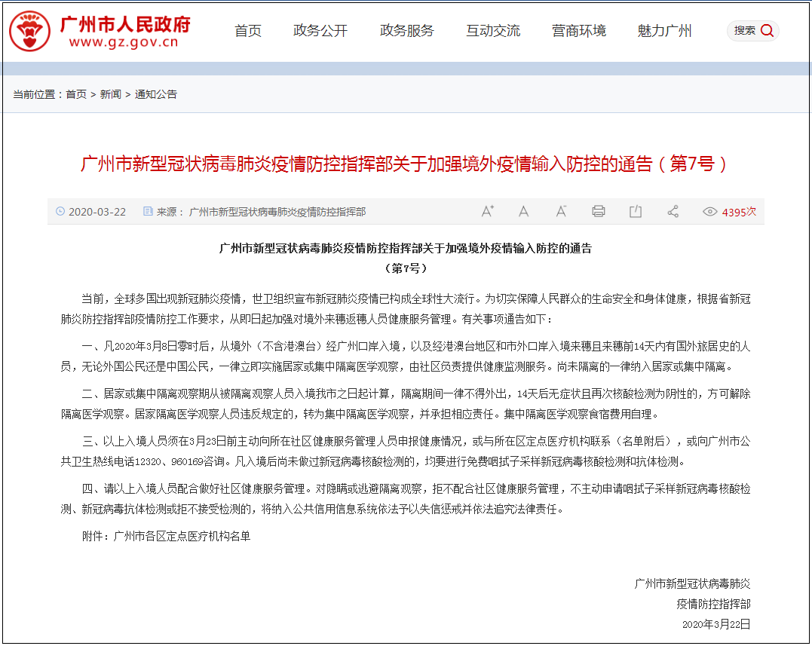Screen dimensions: 812x649
Task: Click the paragraph beginning 四、请以上入境人员
Action: (x=406, y=499)
